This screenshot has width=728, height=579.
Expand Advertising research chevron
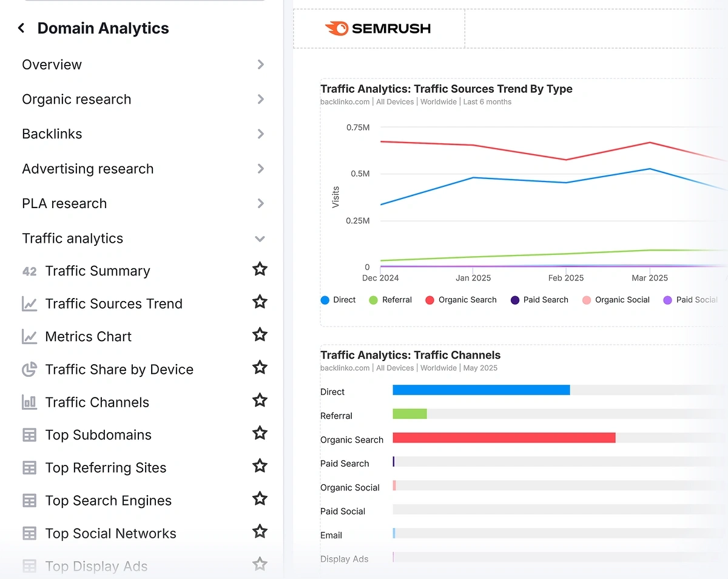pos(261,169)
